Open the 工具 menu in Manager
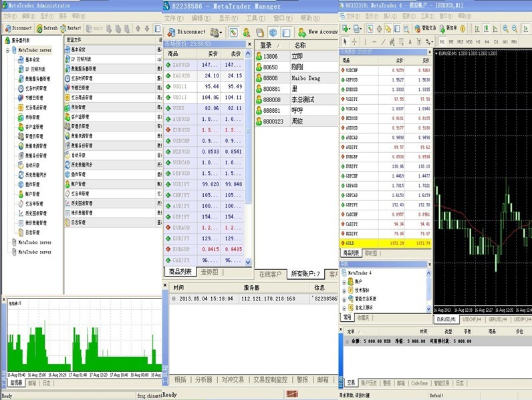Viewport: 532px width, 400px height. 255,18
